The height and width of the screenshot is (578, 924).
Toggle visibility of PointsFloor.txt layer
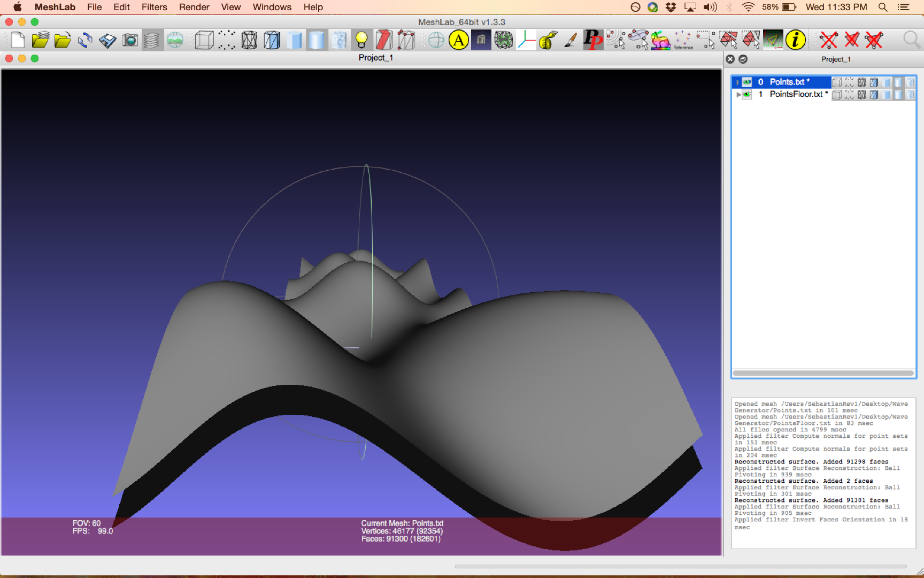pos(746,94)
